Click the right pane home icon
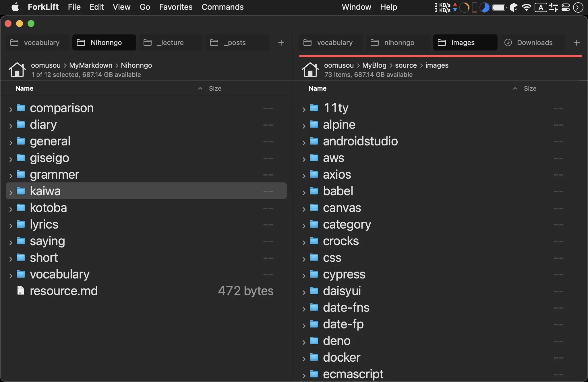588x382 pixels. [x=310, y=70]
